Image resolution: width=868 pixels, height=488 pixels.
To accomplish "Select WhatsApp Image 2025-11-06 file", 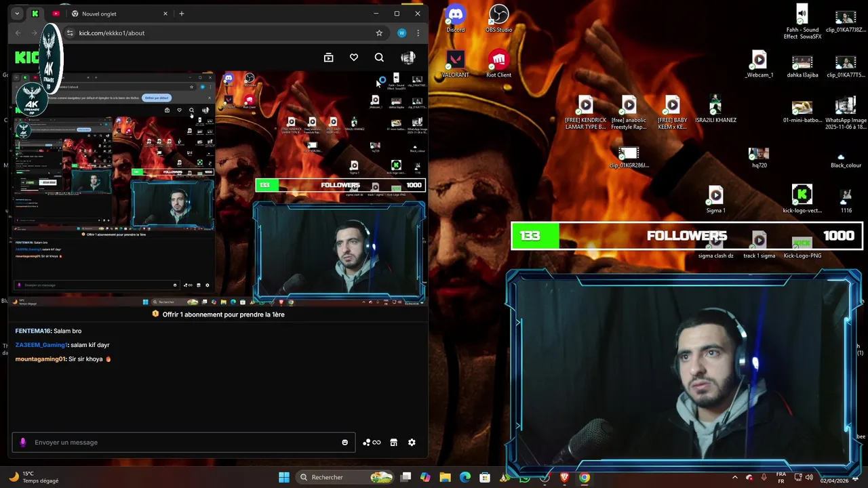I will pos(846,113).
